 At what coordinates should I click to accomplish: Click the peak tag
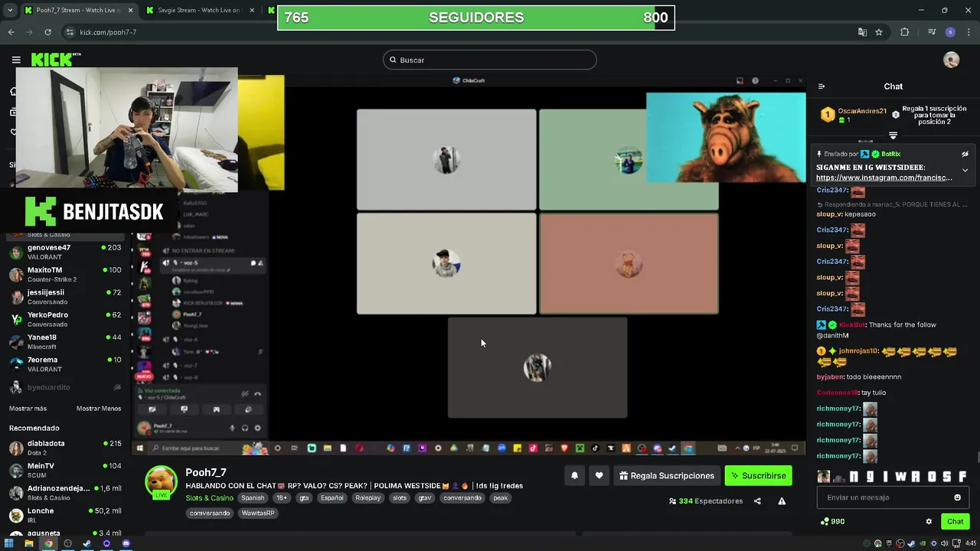click(501, 497)
